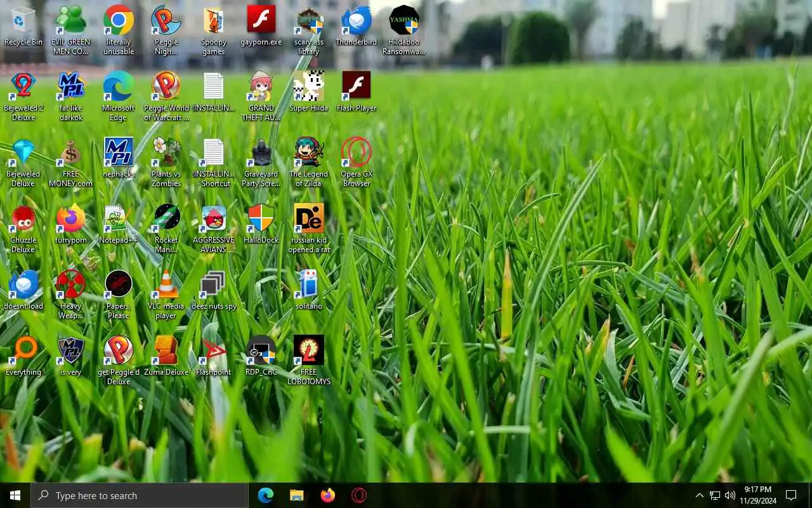Viewport: 812px width, 508px height.
Task: Click the Type here to search box
Action: pos(140,495)
